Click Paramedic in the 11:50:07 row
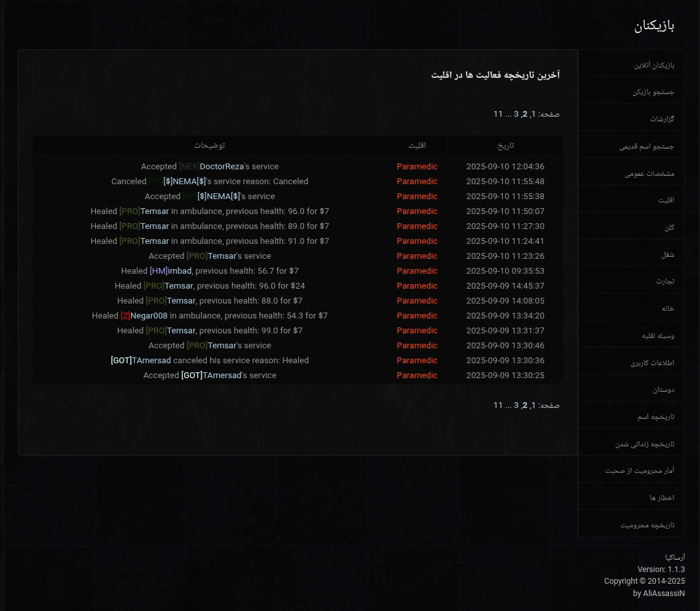The height and width of the screenshot is (611, 700). point(417,211)
